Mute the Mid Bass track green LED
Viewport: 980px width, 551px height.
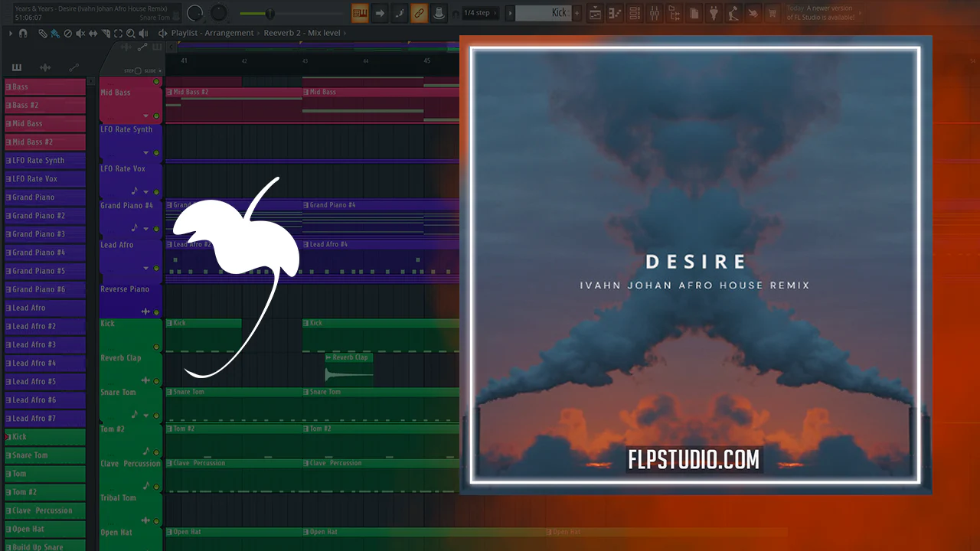(156, 116)
